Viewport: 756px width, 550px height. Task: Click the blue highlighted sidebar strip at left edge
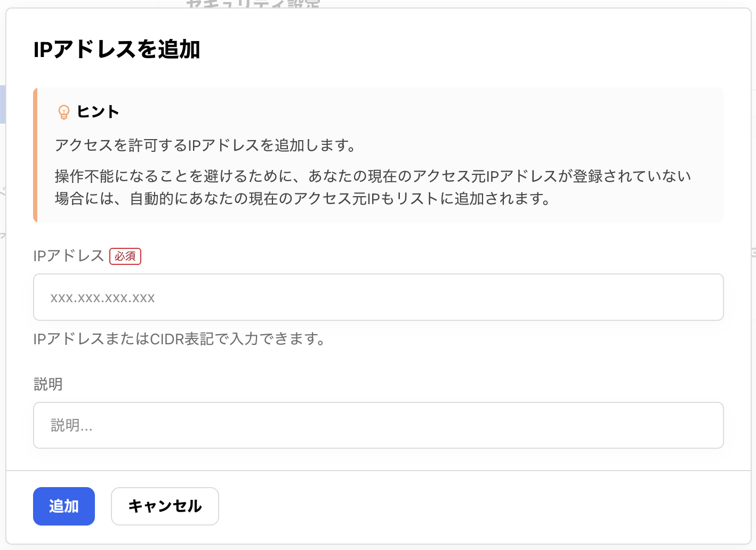[x=3, y=104]
